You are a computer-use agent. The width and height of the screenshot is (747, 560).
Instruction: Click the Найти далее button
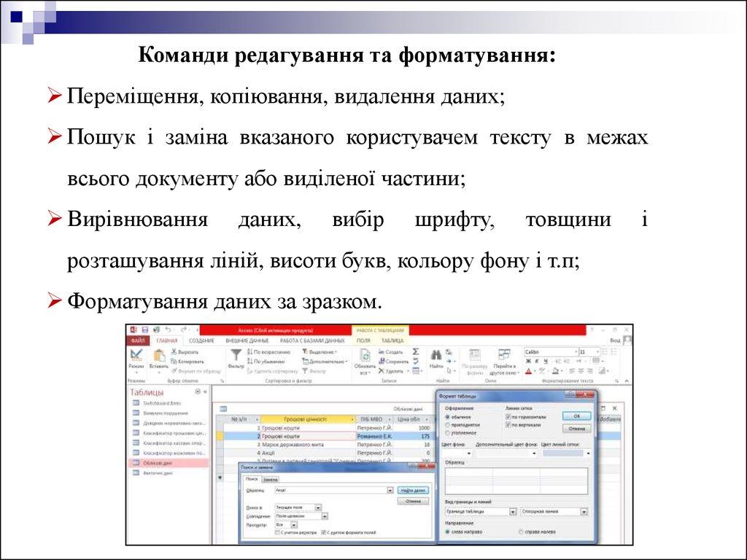pos(413,491)
